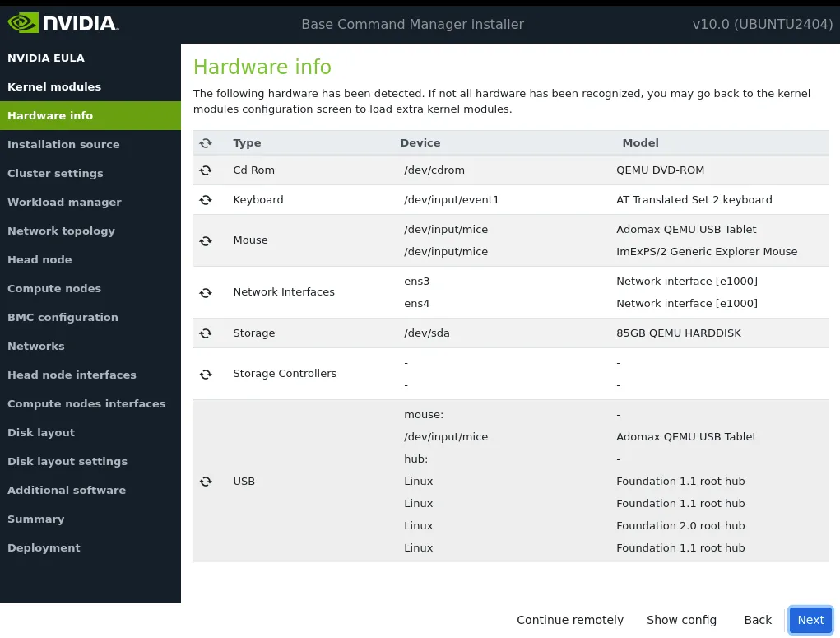Select the ens4 interface entry
Viewport: 840px width, 638px height.
coord(416,304)
